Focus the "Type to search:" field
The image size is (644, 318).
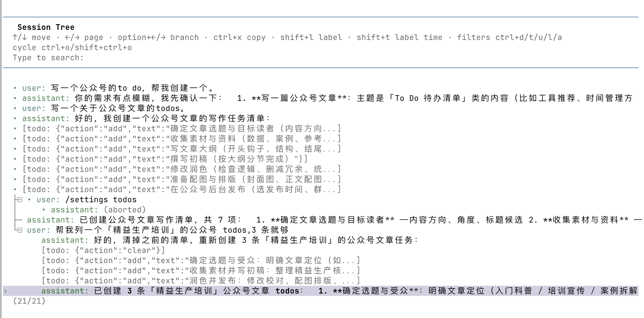[x=48, y=58]
